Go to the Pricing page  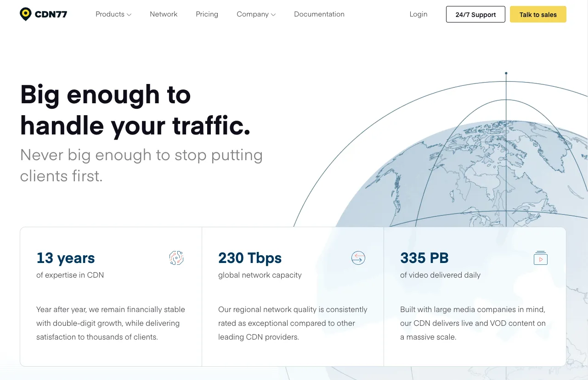(x=207, y=14)
